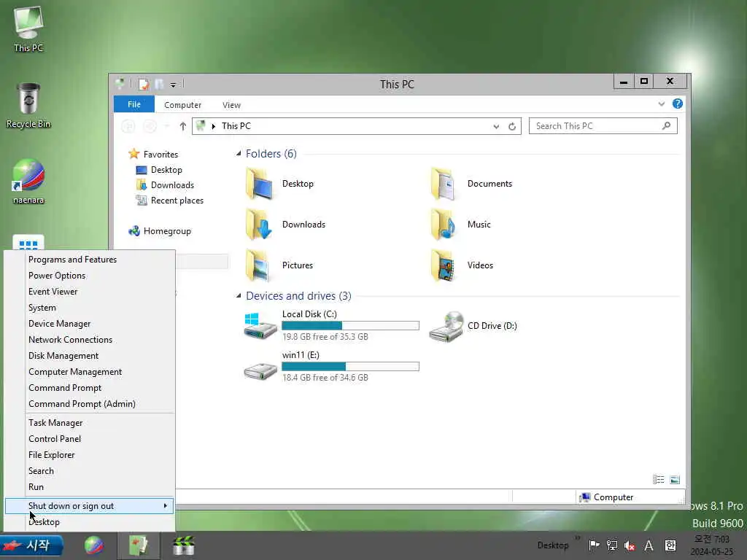
Task: Click the muted volume tray icon
Action: 630,545
